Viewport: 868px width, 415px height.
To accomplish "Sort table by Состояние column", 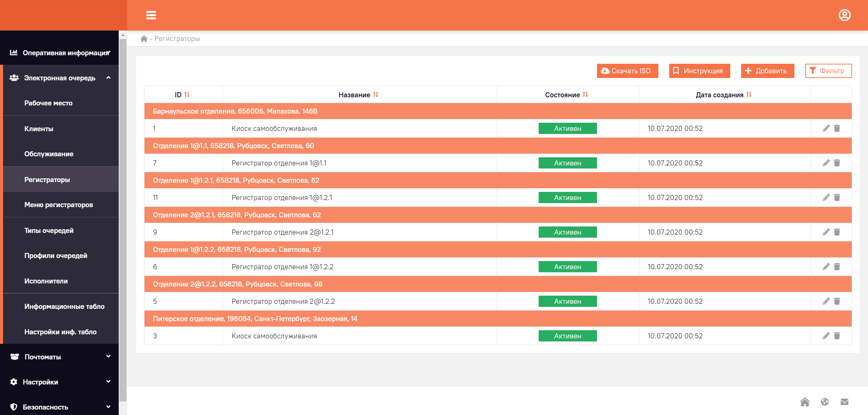I will (585, 95).
